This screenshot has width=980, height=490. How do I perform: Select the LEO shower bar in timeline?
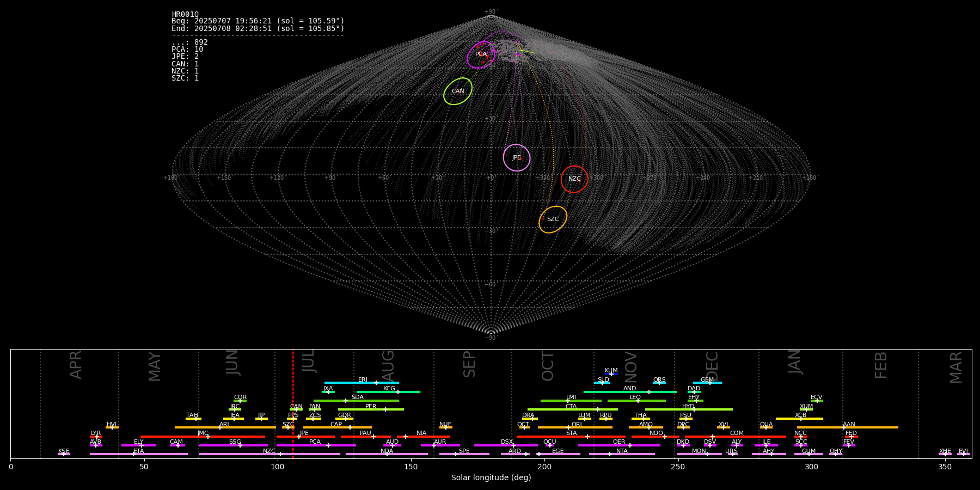636,401
